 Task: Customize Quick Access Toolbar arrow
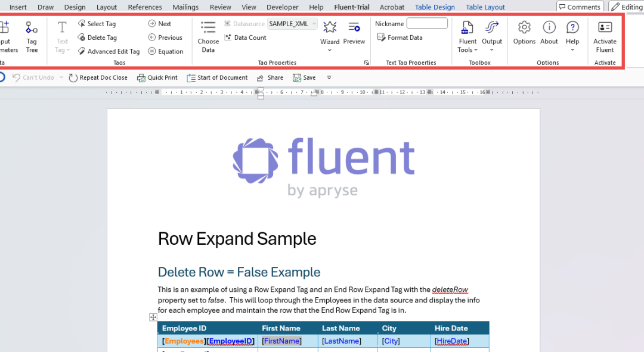(329, 77)
